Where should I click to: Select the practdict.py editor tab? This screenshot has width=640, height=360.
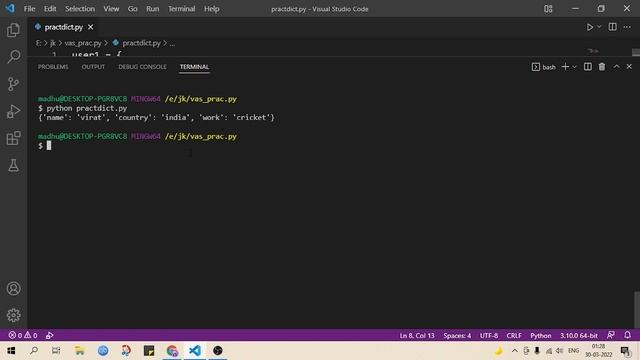(64, 27)
